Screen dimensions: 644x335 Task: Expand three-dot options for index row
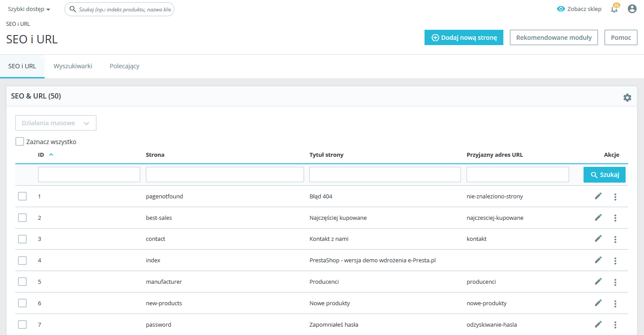coord(615,261)
